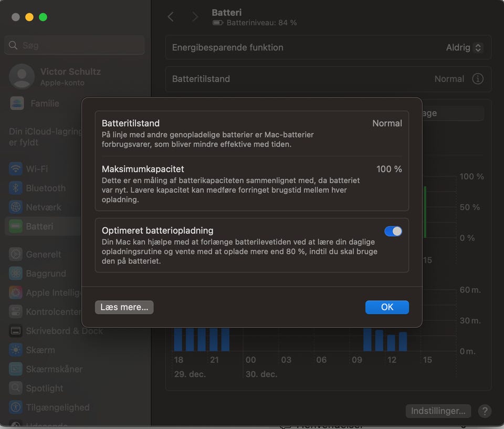Click the Indstillinger button
This screenshot has width=504, height=429.
click(x=438, y=411)
